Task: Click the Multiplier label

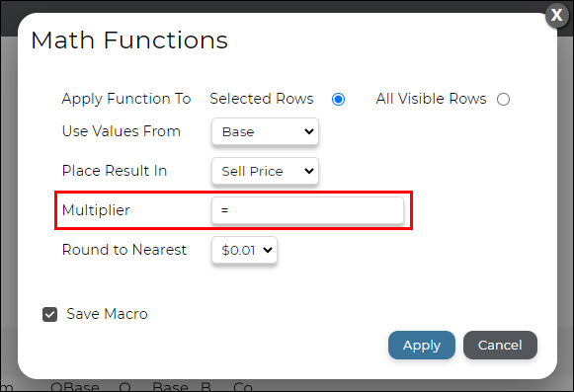Action: [96, 210]
